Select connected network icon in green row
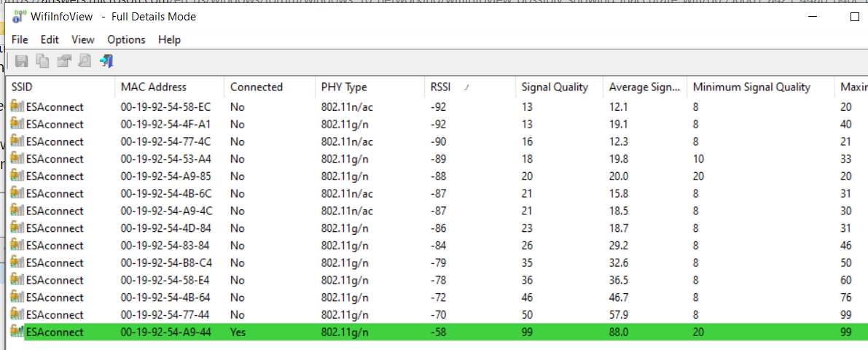This screenshot has width=868, height=350. pos(17,332)
